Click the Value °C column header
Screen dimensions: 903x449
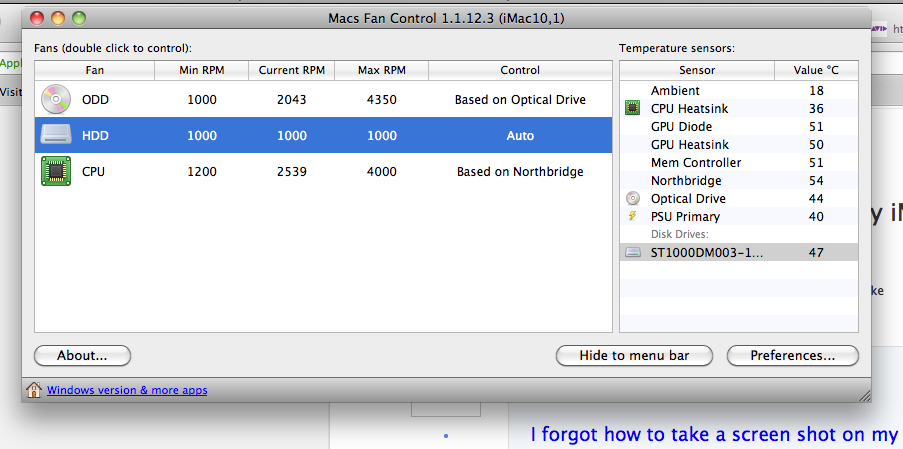pyautogui.click(x=816, y=70)
